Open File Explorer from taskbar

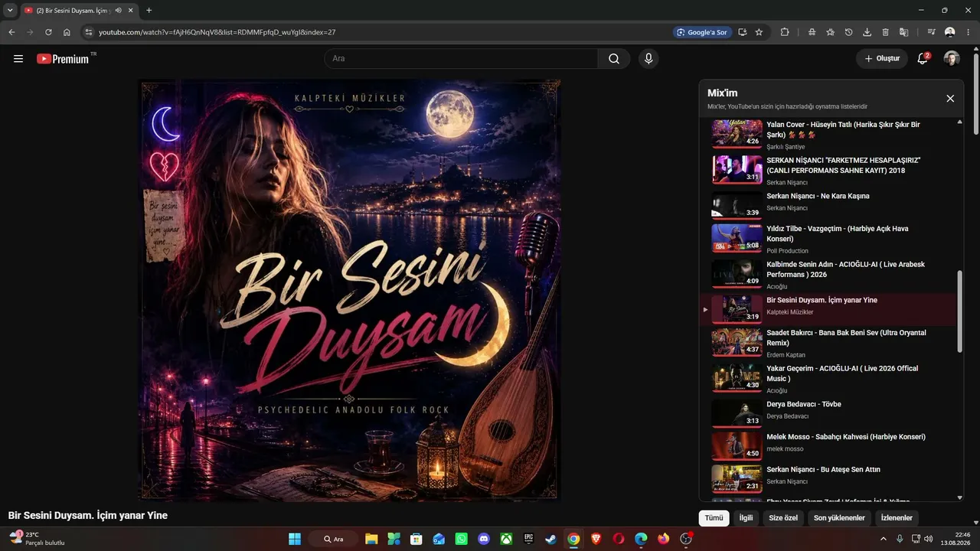pos(371,539)
